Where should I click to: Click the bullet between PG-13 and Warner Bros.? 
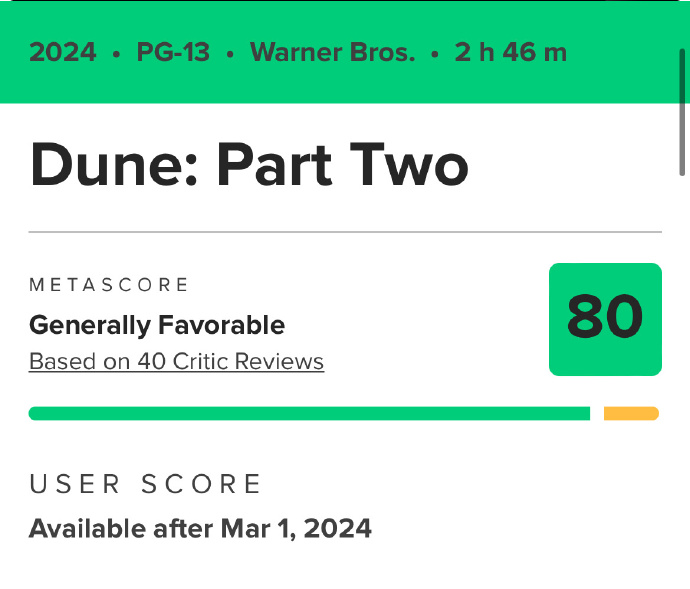230,53
